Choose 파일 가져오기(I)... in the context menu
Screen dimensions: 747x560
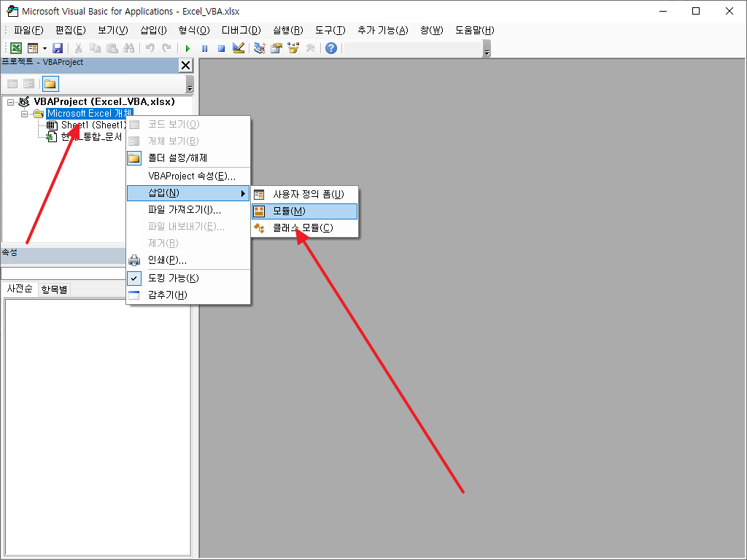click(188, 210)
